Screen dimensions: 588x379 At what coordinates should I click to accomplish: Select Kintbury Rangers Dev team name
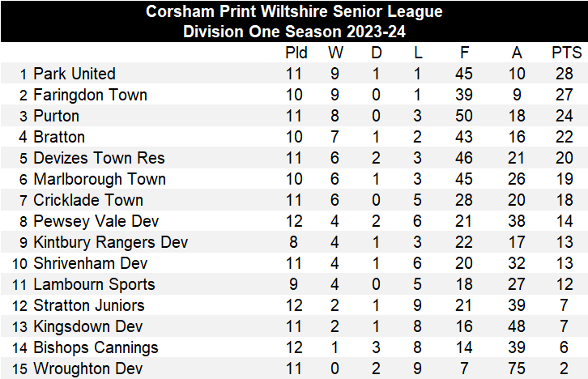click(x=110, y=242)
